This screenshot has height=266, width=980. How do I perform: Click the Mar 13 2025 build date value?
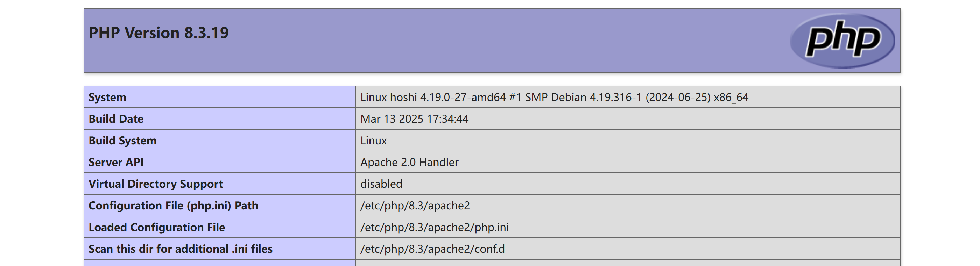coord(414,119)
